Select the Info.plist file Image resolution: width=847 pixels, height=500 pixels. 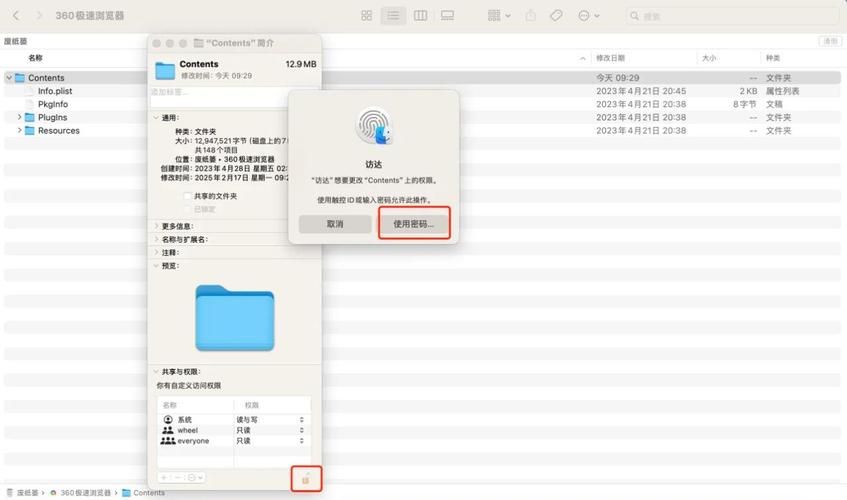pos(55,91)
